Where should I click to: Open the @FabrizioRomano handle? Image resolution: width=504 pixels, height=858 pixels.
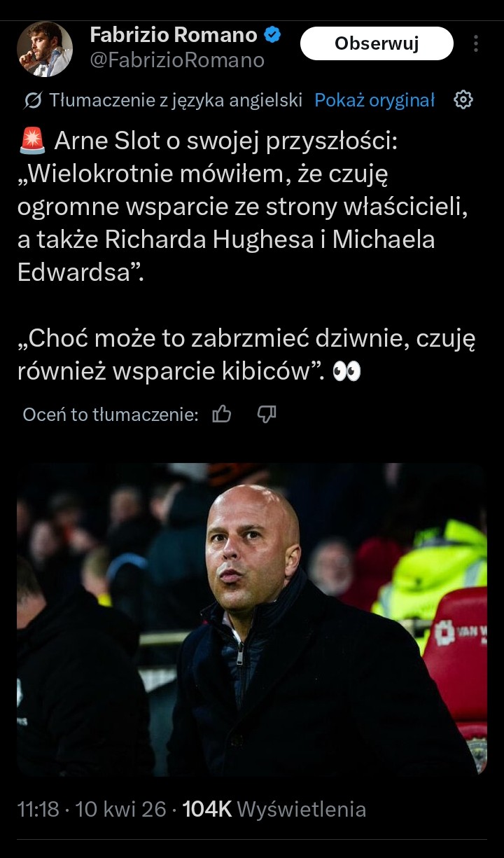[x=177, y=61]
